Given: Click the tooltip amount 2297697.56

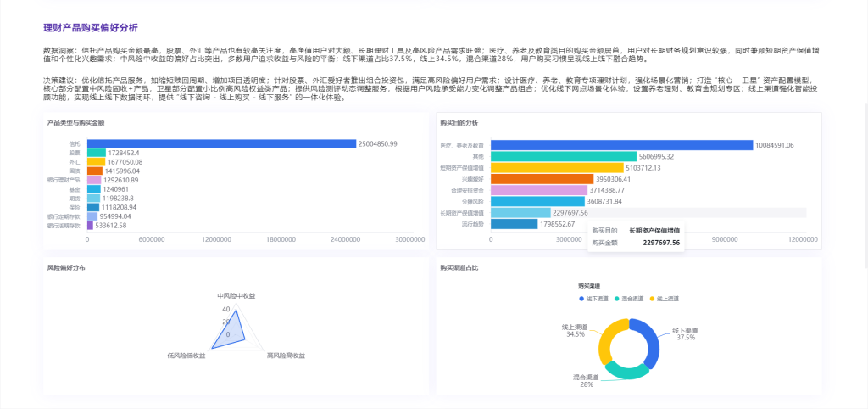Looking at the screenshot, I should tap(661, 243).
